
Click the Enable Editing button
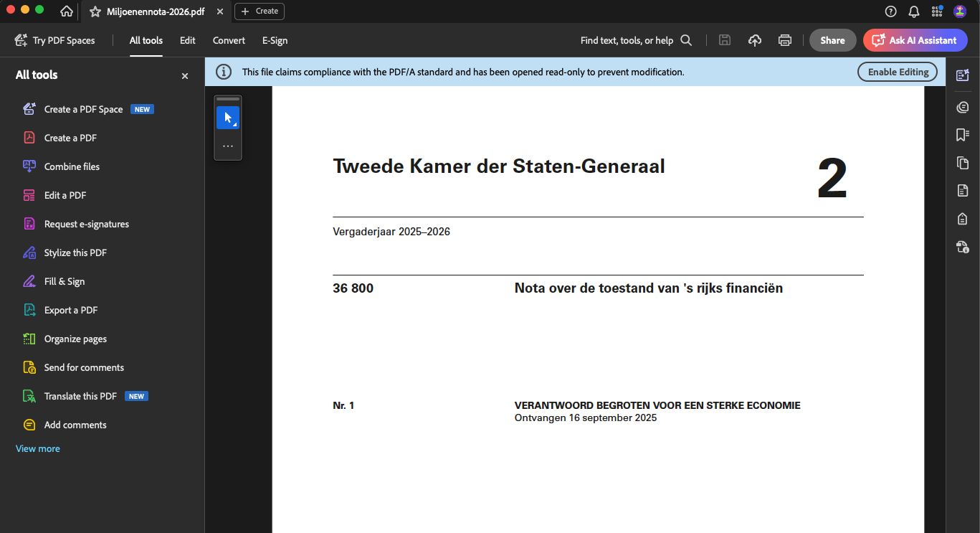pyautogui.click(x=898, y=72)
